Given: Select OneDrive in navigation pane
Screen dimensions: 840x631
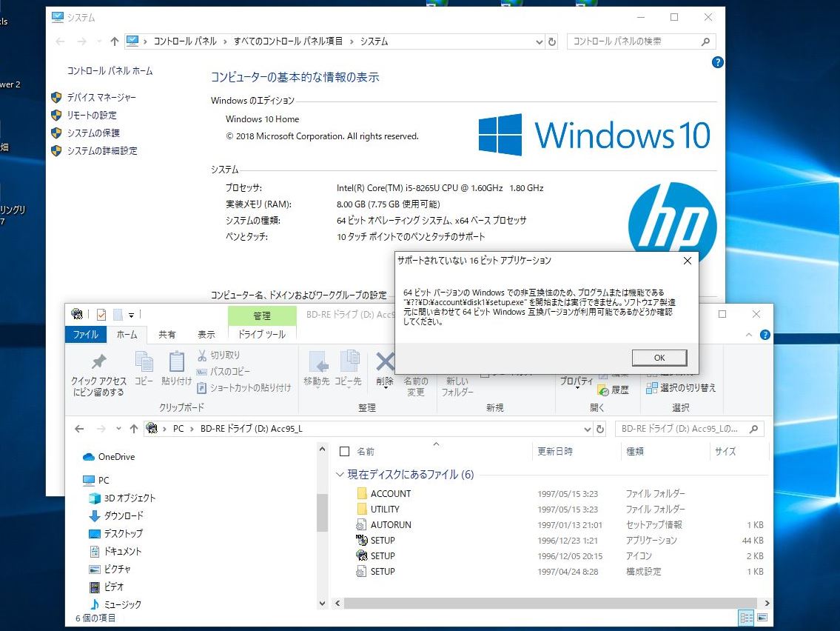Looking at the screenshot, I should [109, 457].
